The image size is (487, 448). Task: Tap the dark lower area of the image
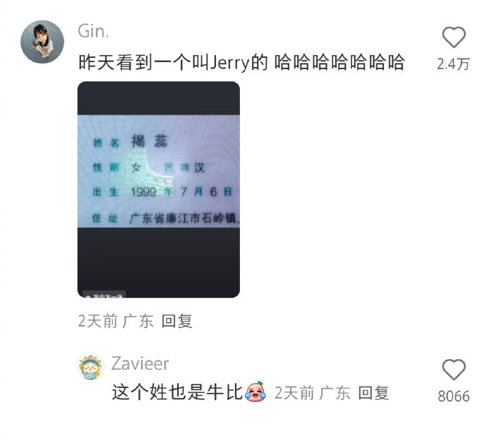point(158,259)
